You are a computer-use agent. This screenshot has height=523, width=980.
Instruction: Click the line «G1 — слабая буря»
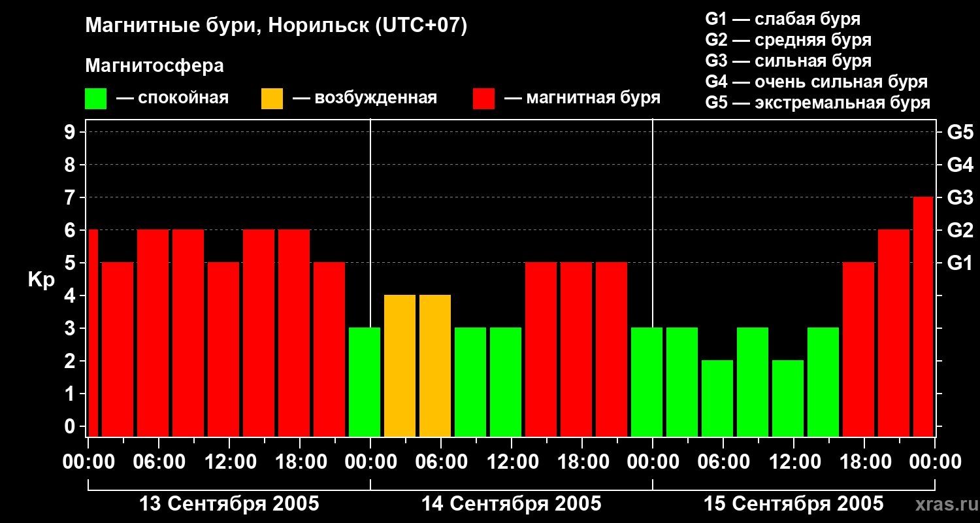(x=783, y=19)
